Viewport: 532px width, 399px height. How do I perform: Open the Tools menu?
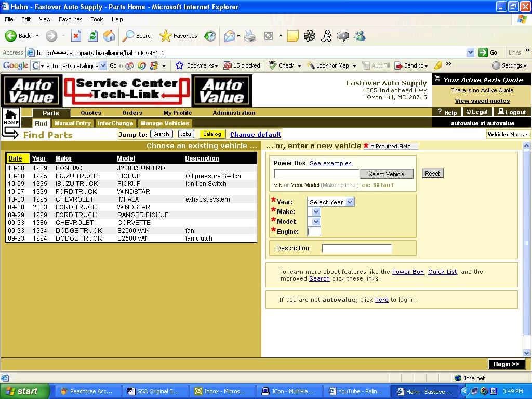(97, 19)
